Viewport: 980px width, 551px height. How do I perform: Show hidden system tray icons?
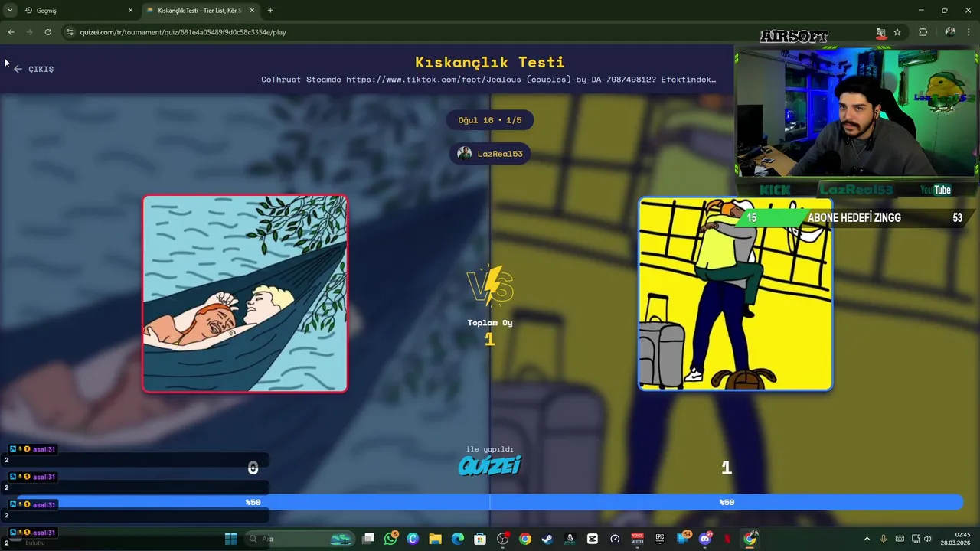click(867, 539)
